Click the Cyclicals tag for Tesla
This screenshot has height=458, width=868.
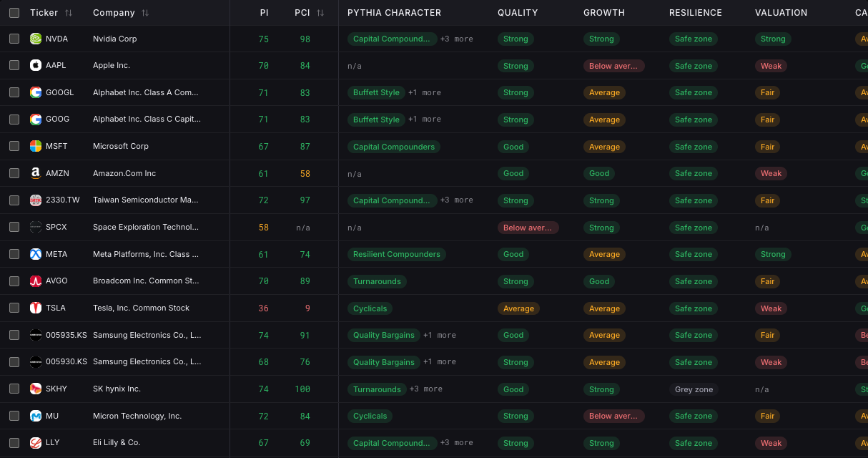(370, 308)
